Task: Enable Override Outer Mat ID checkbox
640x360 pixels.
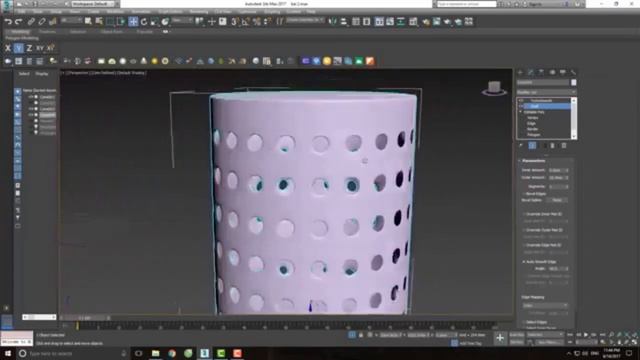Action: tap(524, 230)
